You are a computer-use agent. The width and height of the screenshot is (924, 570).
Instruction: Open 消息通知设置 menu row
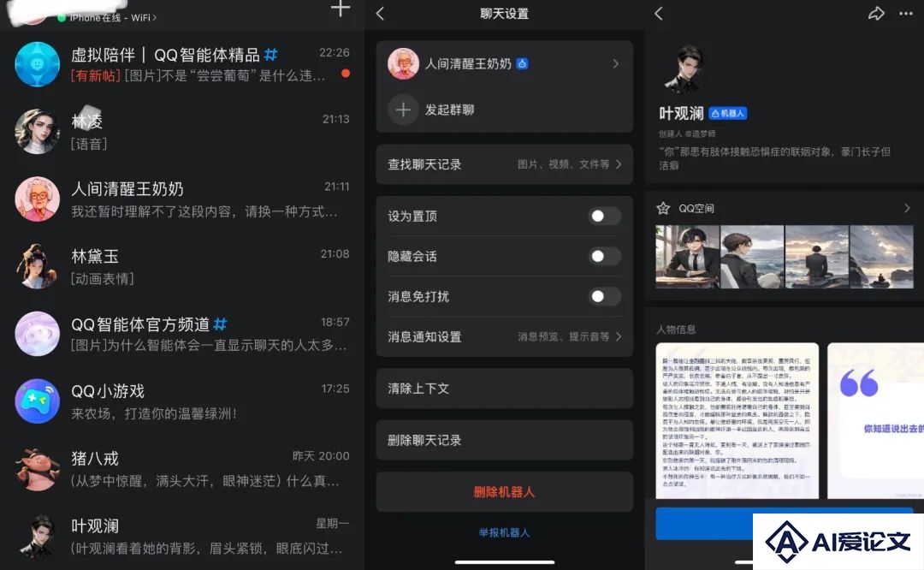(x=505, y=336)
